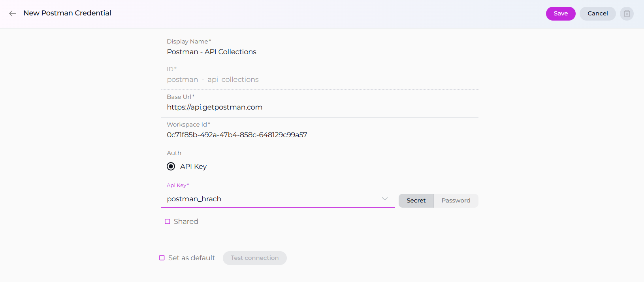Image resolution: width=644 pixels, height=282 pixels.
Task: Click the Set as default label text
Action: click(x=192, y=258)
